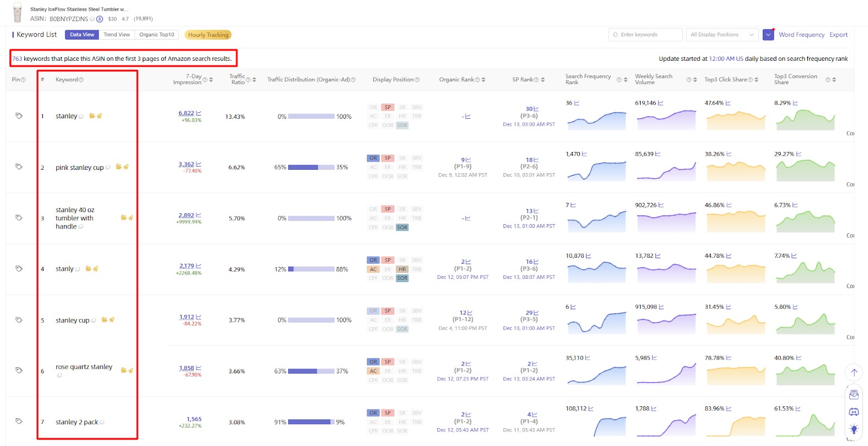This screenshot has height=446, width=868.
Task: Switch to the Trend View tab
Action: (117, 35)
